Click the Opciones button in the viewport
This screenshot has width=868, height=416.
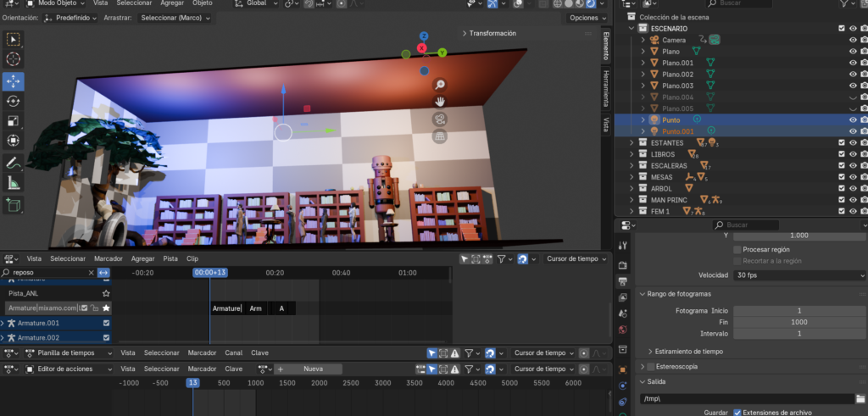pyautogui.click(x=587, y=18)
